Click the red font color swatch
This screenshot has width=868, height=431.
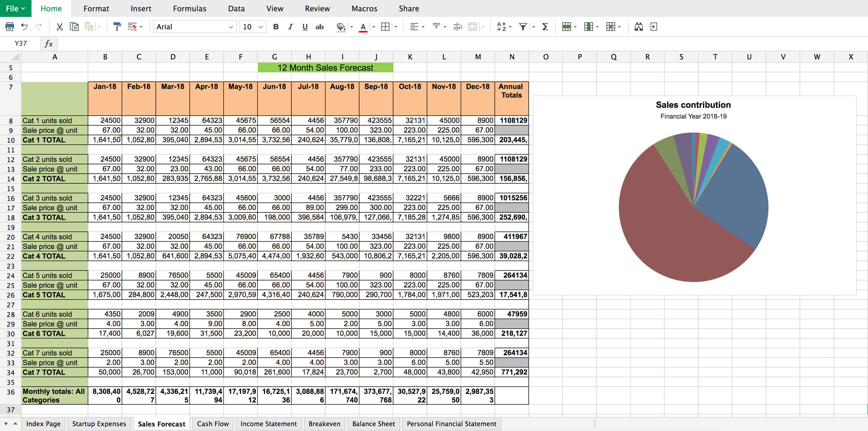pos(363,27)
